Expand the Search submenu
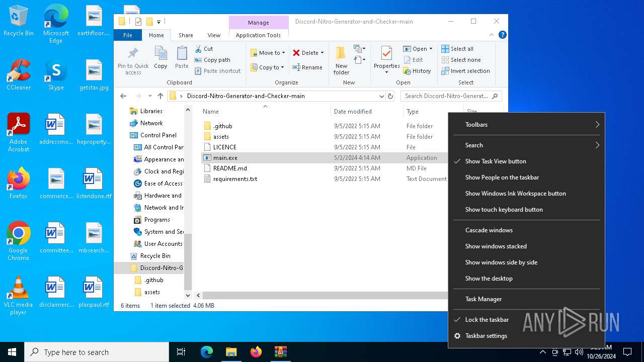The width and height of the screenshot is (644, 362). (526, 145)
